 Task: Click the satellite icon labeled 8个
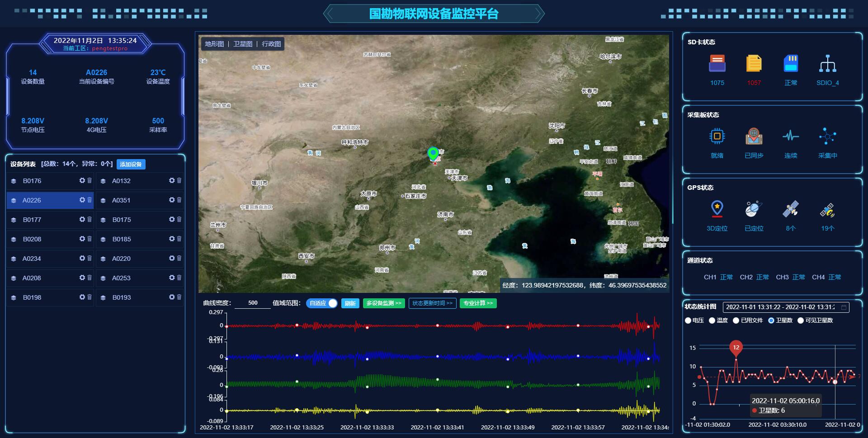pyautogui.click(x=791, y=209)
